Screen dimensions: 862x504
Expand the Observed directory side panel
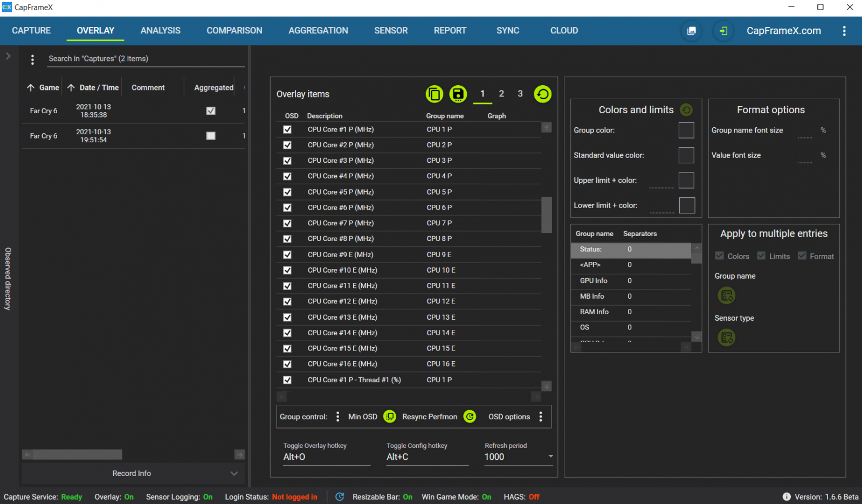point(8,56)
